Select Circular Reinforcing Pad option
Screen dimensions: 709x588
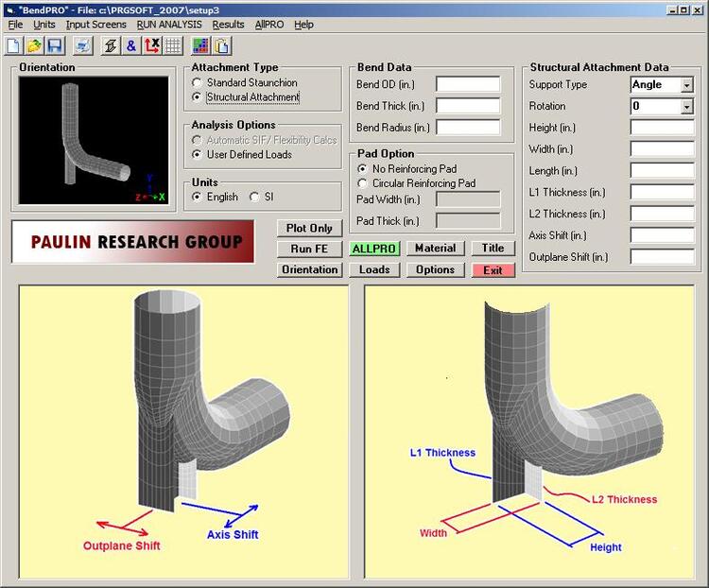click(363, 183)
